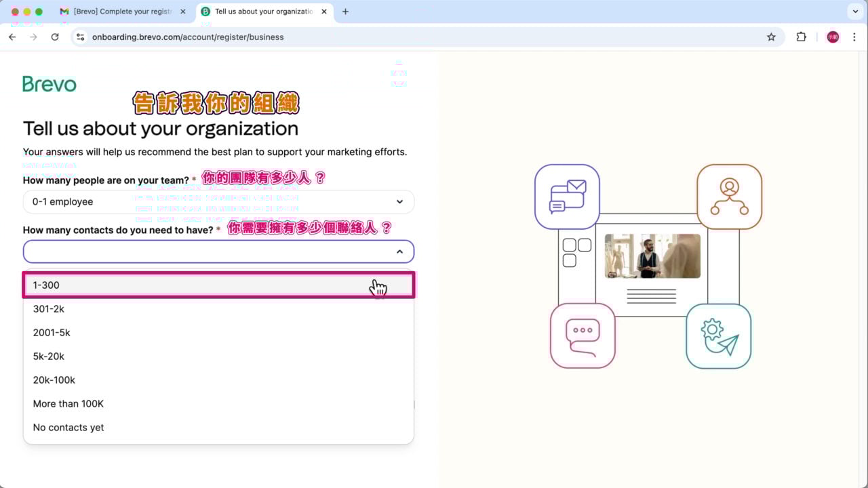
Task: Open the Chrome profile avatar
Action: tap(833, 37)
